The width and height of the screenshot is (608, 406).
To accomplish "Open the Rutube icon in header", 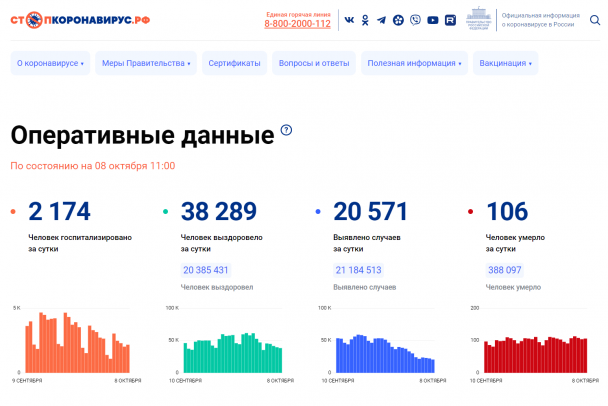I will coord(450,20).
